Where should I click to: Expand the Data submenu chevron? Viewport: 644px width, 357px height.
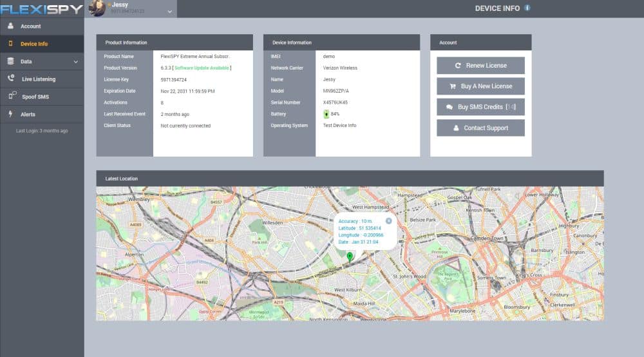(75, 62)
